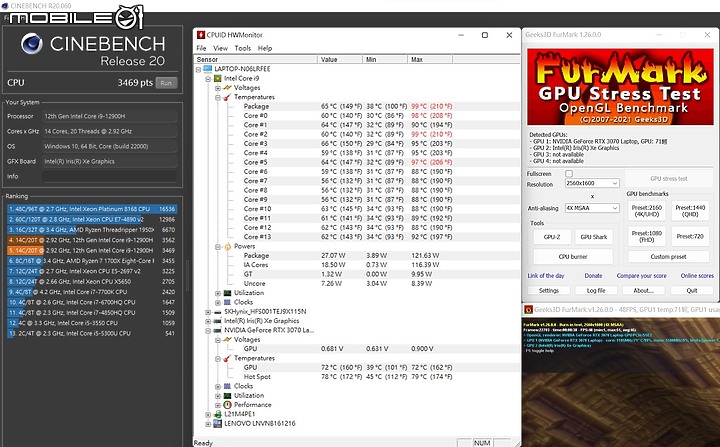Click the Info field in Cinebench
The height and width of the screenshot is (447, 720).
109,176
